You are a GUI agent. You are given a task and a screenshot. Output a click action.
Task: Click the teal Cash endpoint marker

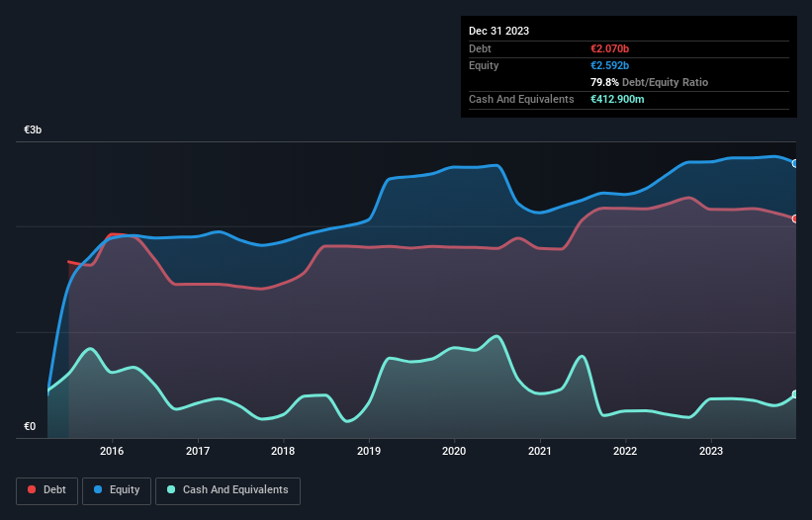[795, 394]
